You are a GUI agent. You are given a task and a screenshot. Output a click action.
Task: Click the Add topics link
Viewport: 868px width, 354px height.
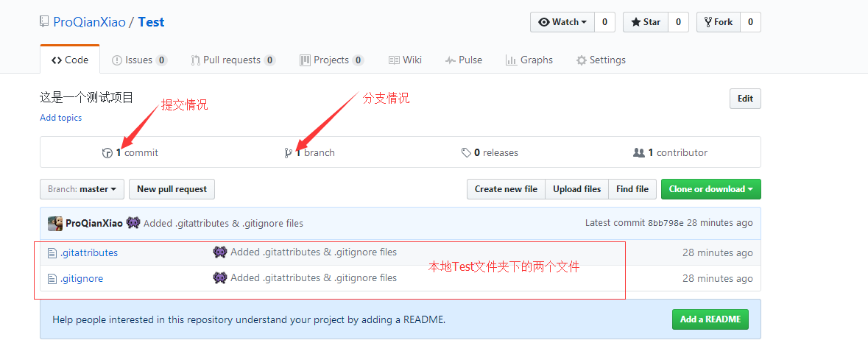[x=61, y=118]
